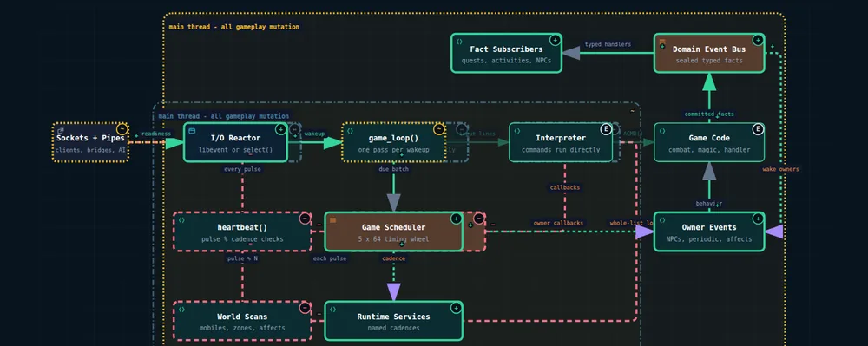Click the 'every pulse' edge label
This screenshot has height=346, width=868.
point(242,169)
